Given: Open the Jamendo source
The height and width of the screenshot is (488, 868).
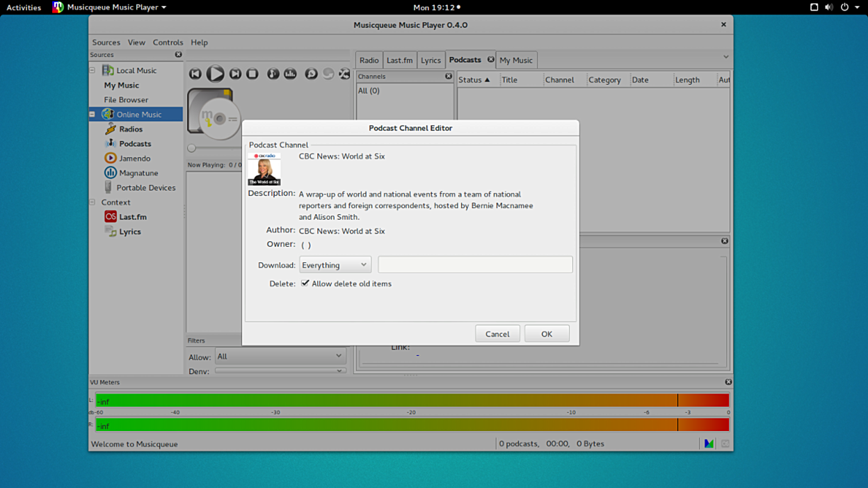Looking at the screenshot, I should [134, 158].
